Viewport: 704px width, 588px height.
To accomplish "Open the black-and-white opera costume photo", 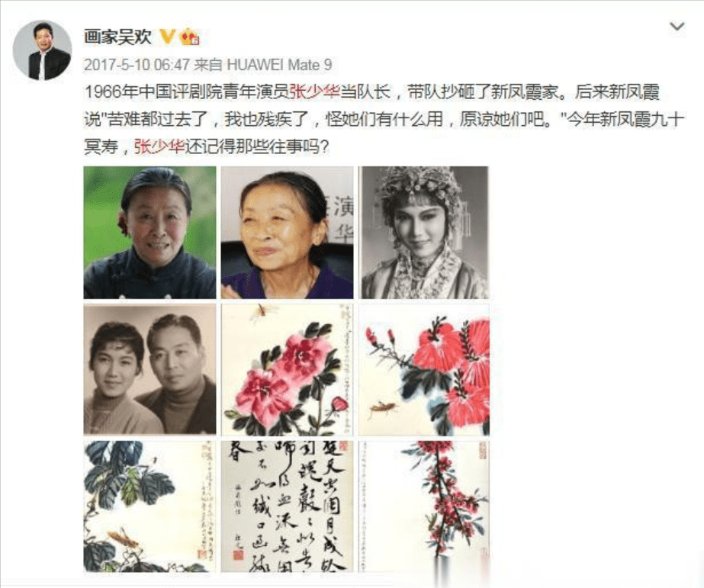I will pyautogui.click(x=424, y=233).
